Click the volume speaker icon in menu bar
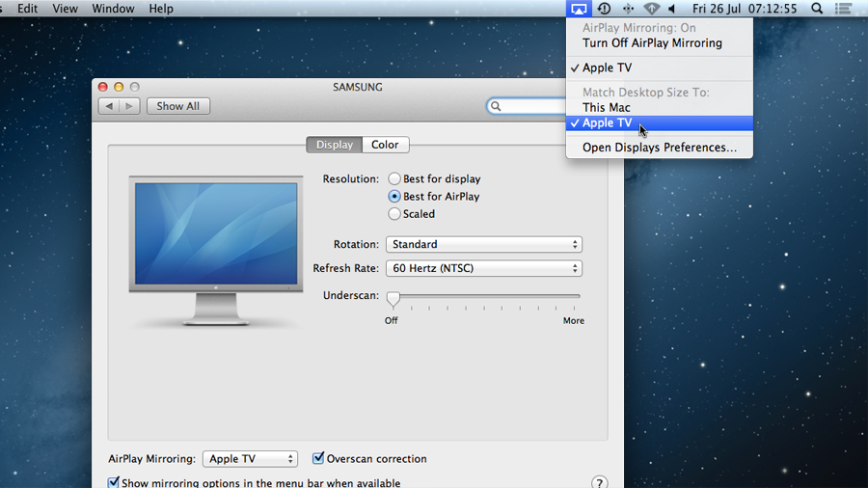 pyautogui.click(x=671, y=9)
